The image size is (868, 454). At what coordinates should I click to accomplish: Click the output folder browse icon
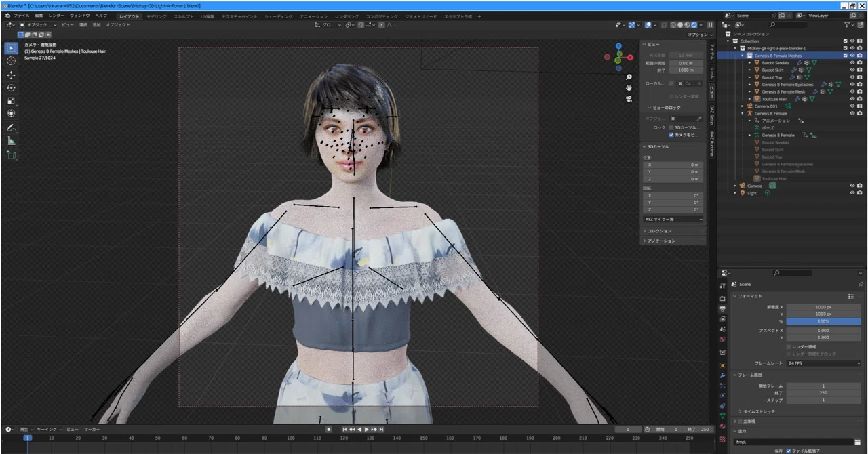(x=858, y=442)
